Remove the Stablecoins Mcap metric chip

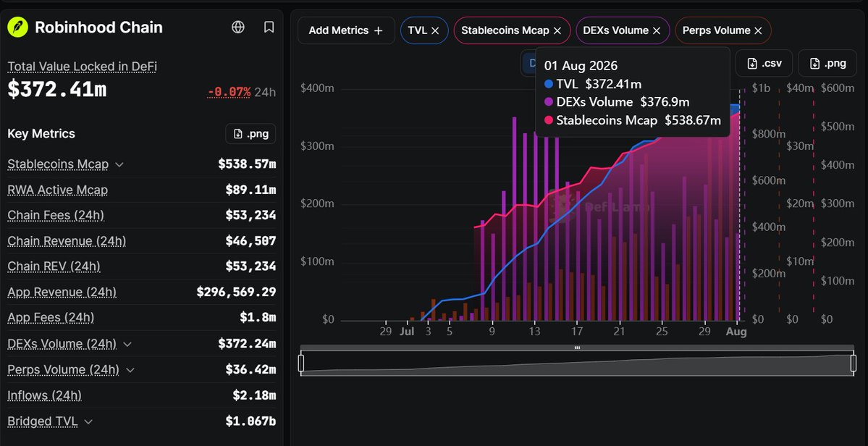(557, 31)
